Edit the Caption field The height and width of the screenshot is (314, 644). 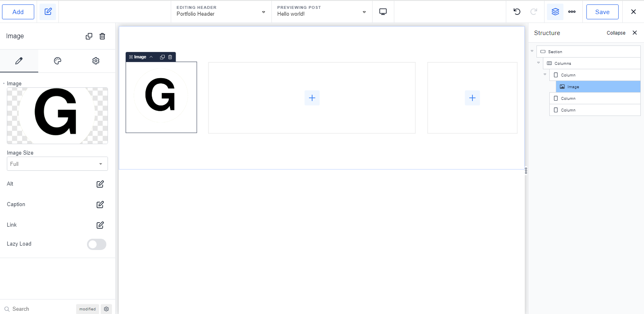pos(100,205)
